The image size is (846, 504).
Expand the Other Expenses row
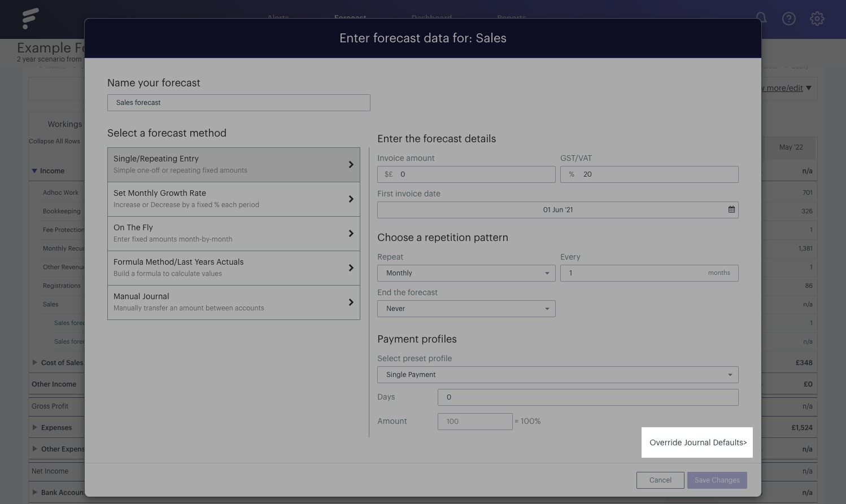pyautogui.click(x=35, y=449)
